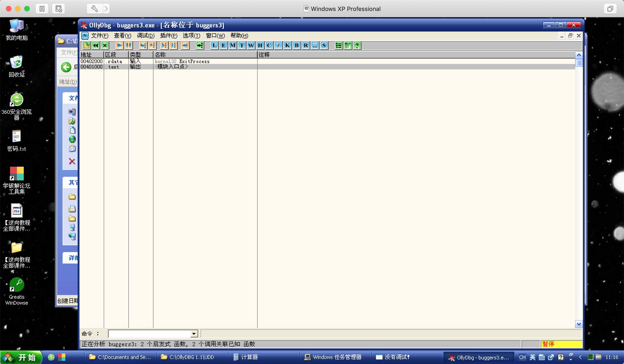Open CPU window using C button
Screen dimensions: 624x364
pos(269,45)
